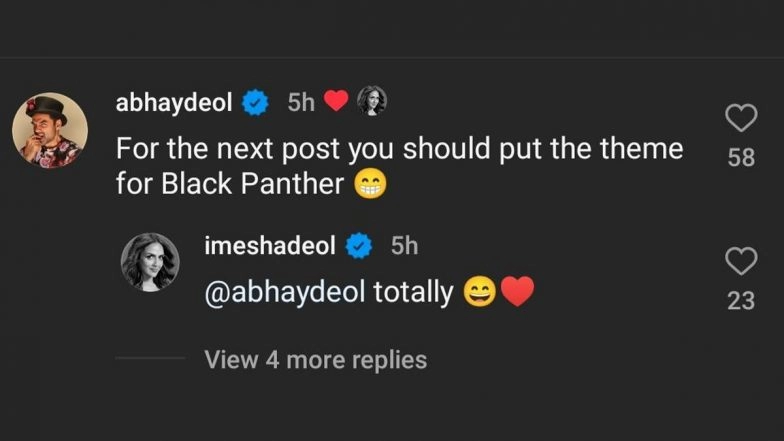The image size is (784, 441).
Task: Open abhaydeol's profile picture
Action: tap(50, 130)
